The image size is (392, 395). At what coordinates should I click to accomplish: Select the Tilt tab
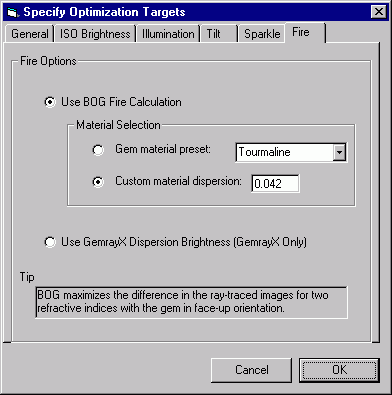(x=218, y=34)
